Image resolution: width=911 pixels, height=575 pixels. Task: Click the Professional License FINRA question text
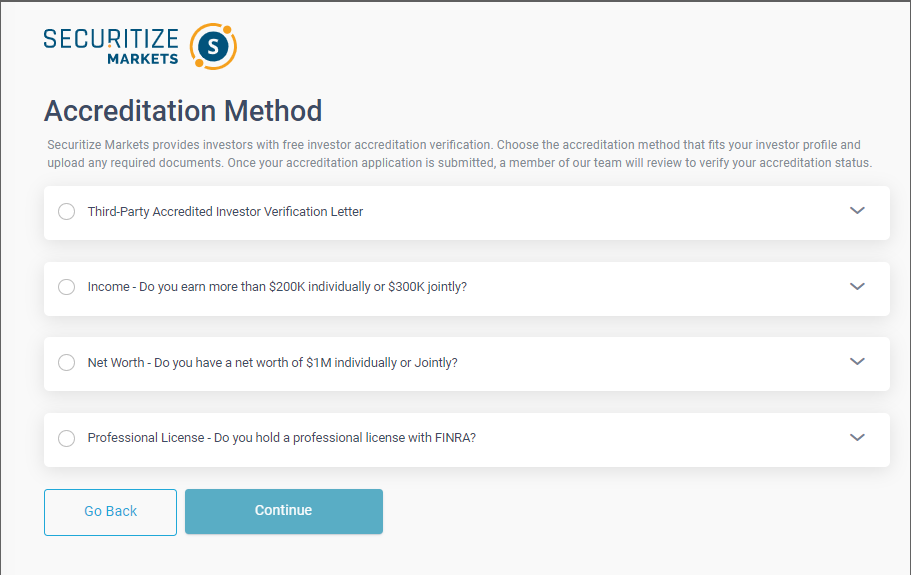[x=282, y=438]
